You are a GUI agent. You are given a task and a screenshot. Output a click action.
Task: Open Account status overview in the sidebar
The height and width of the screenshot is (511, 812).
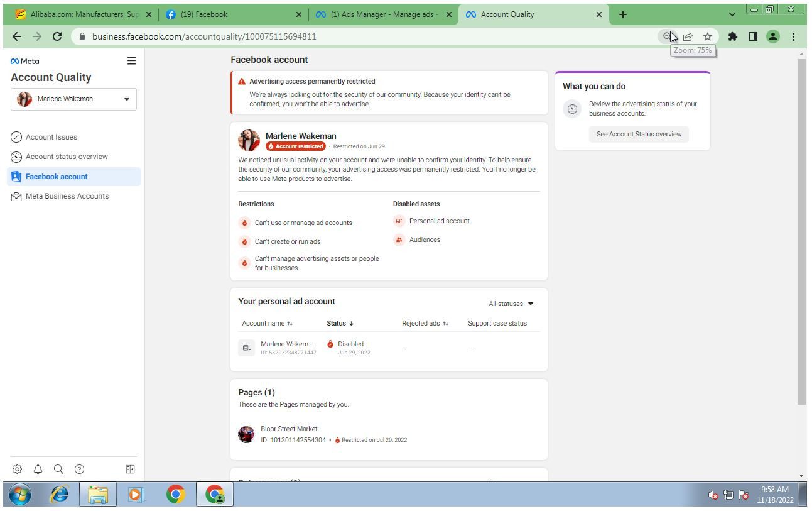point(73,157)
